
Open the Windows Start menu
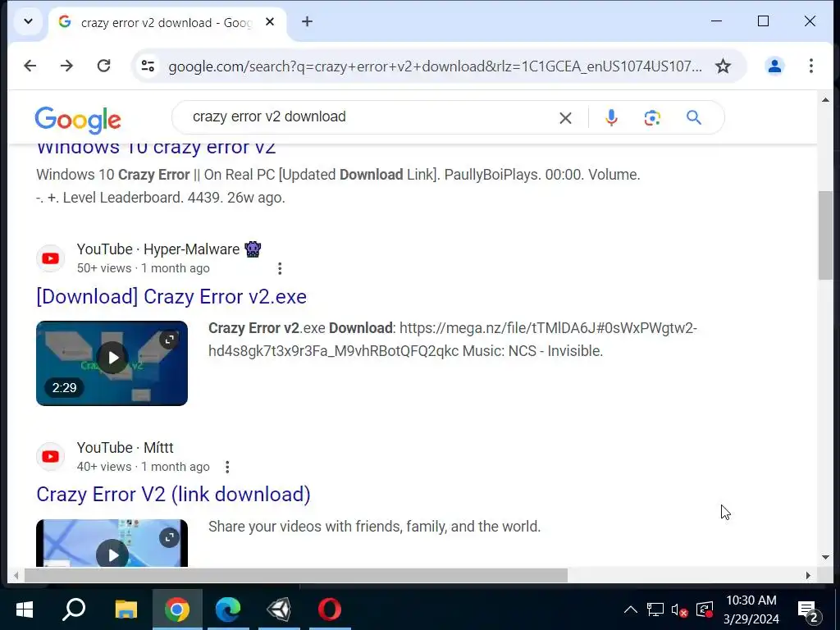coord(25,609)
